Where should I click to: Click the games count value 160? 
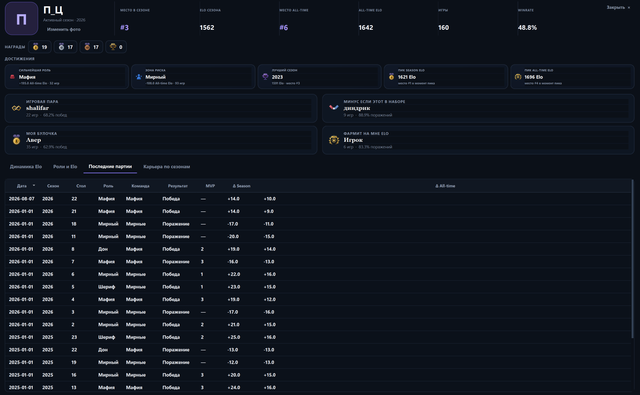point(443,27)
